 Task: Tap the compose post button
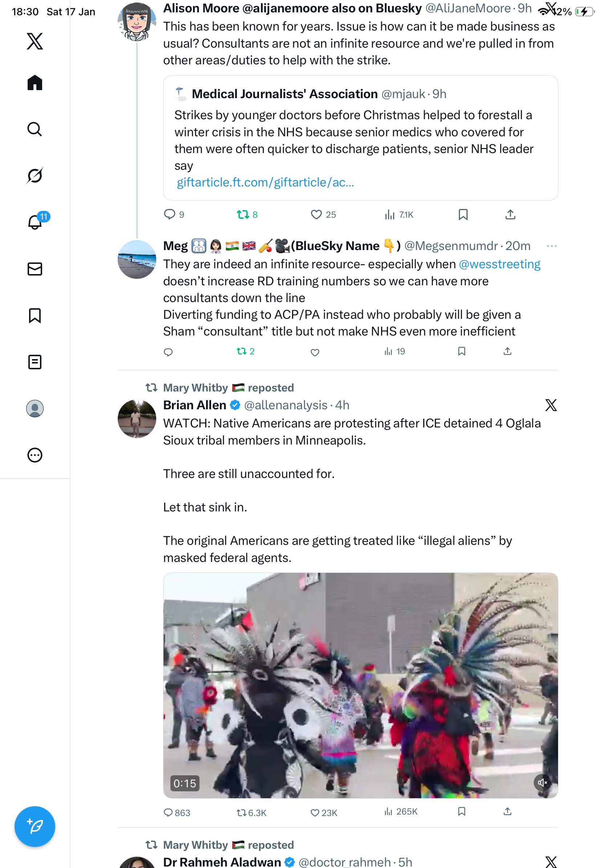35,827
